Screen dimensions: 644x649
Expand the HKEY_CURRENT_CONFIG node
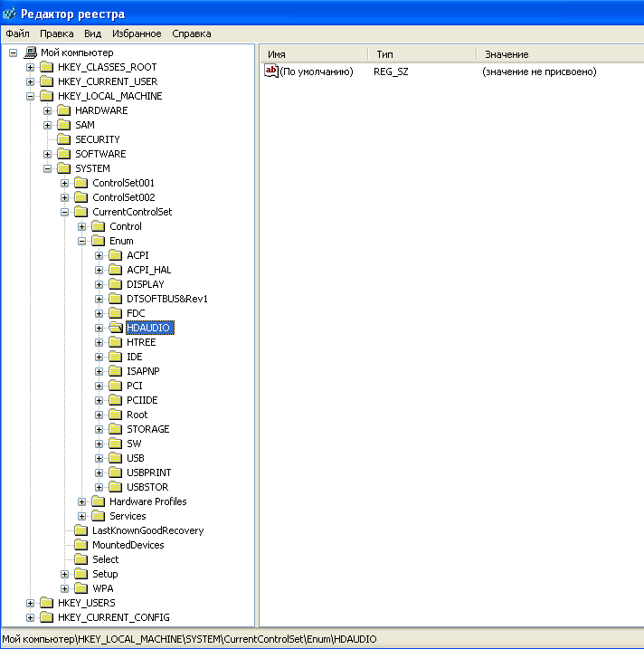pyautogui.click(x=30, y=618)
